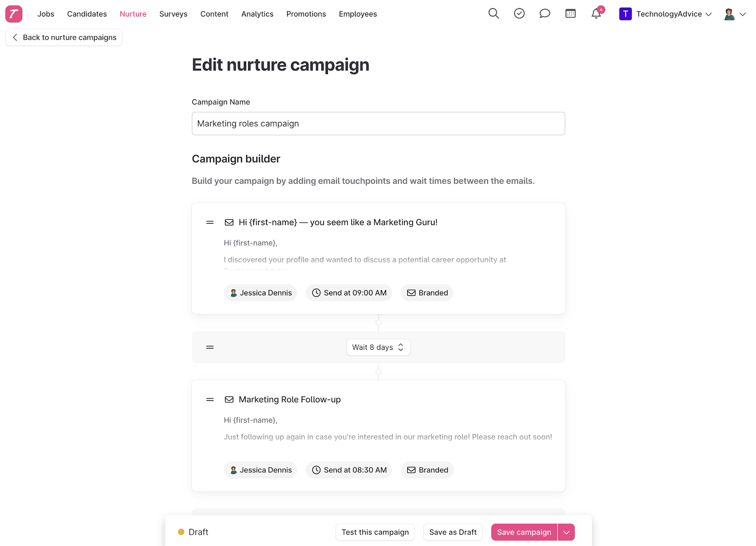Open the tasks checkmark circle icon

point(519,14)
